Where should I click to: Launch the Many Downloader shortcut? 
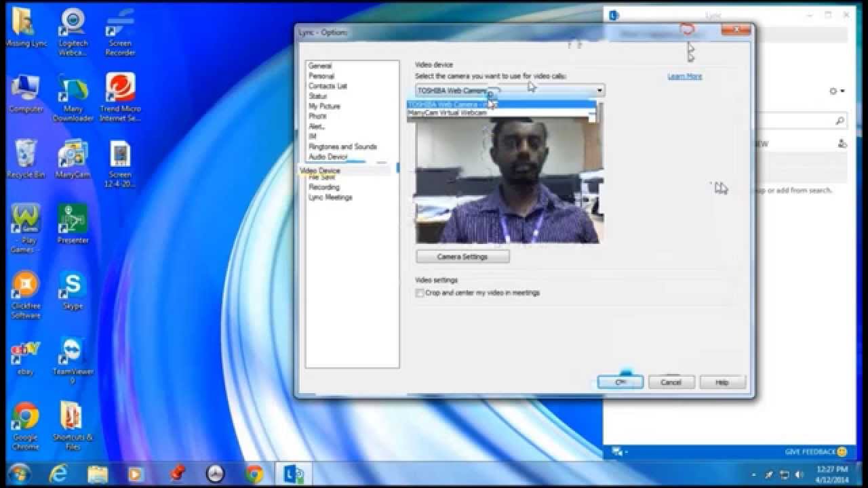pos(73,99)
